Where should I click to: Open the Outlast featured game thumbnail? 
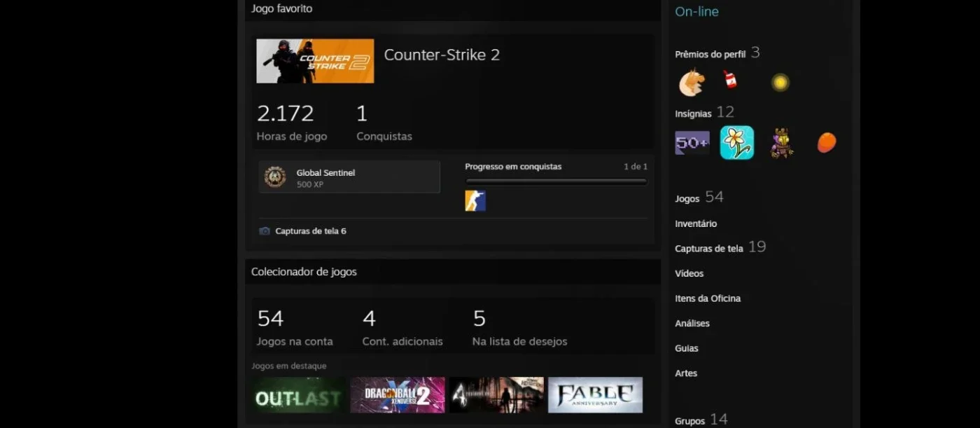(298, 395)
